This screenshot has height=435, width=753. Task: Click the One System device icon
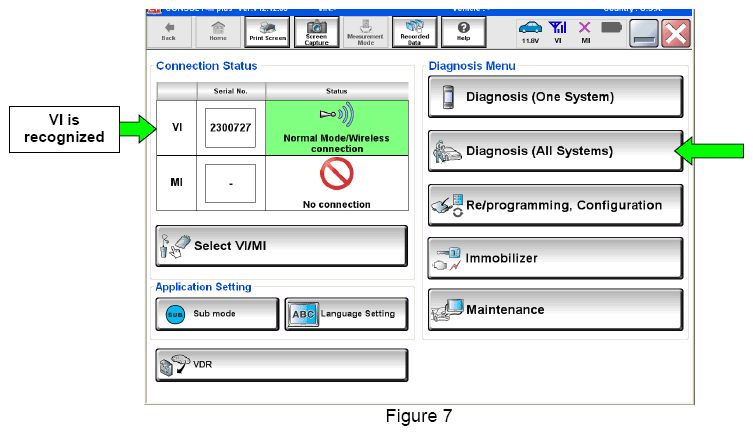coord(448,97)
